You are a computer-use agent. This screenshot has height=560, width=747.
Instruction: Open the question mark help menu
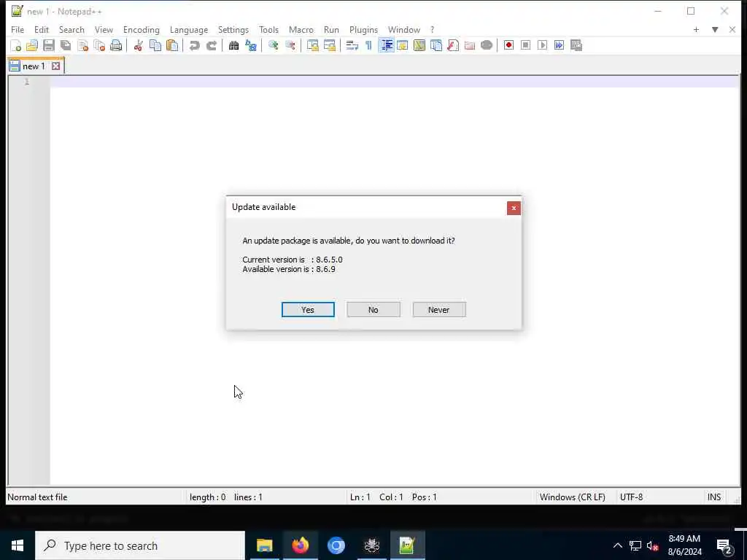(x=432, y=29)
